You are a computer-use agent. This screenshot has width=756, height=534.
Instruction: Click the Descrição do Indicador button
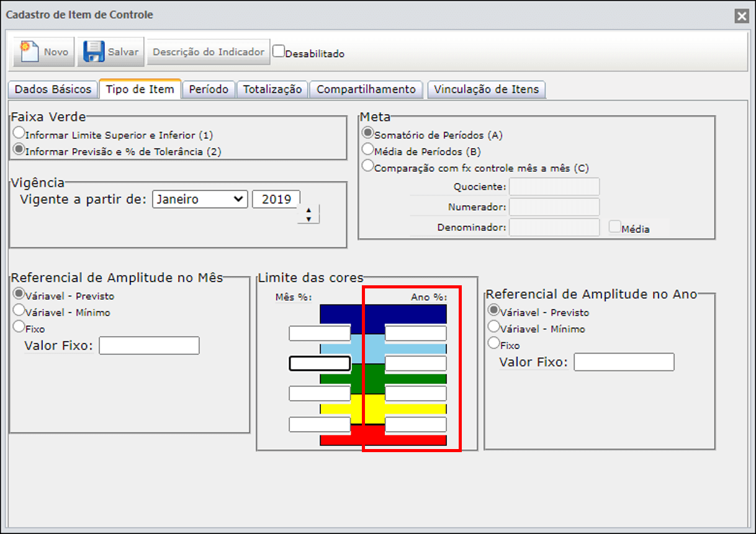209,52
